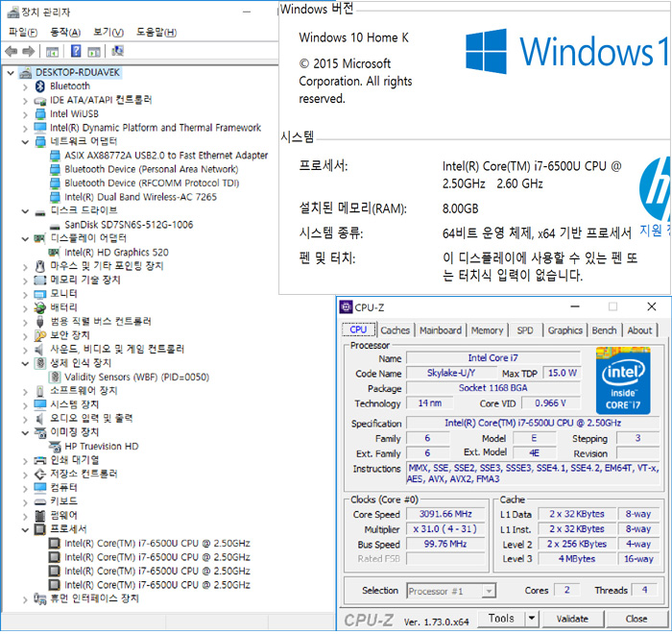Collapse the DESKTOP-RDUAVEK root node
Image resolution: width=672 pixels, height=634 pixels.
pyautogui.click(x=11, y=73)
